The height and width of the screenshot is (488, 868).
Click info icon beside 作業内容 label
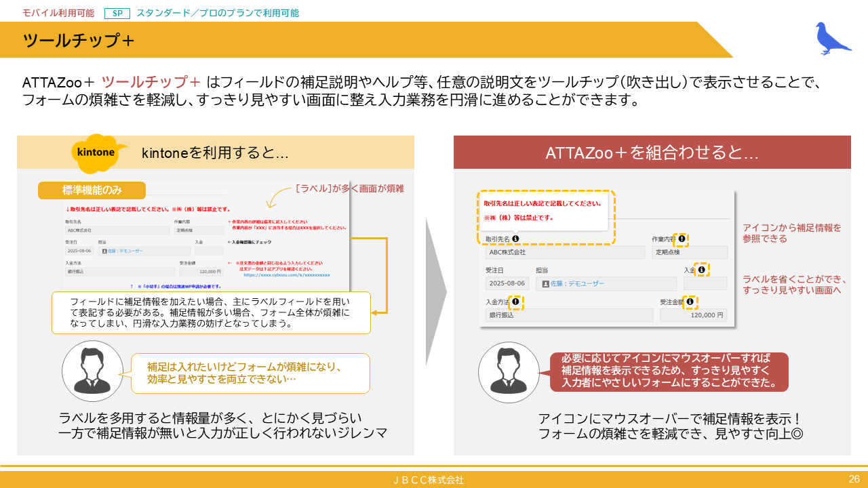tap(682, 239)
